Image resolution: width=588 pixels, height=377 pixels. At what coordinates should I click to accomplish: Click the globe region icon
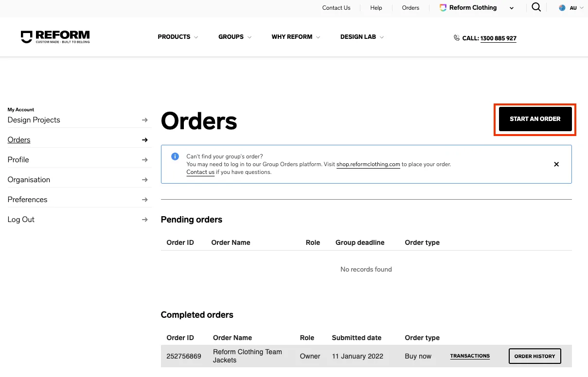tap(562, 8)
